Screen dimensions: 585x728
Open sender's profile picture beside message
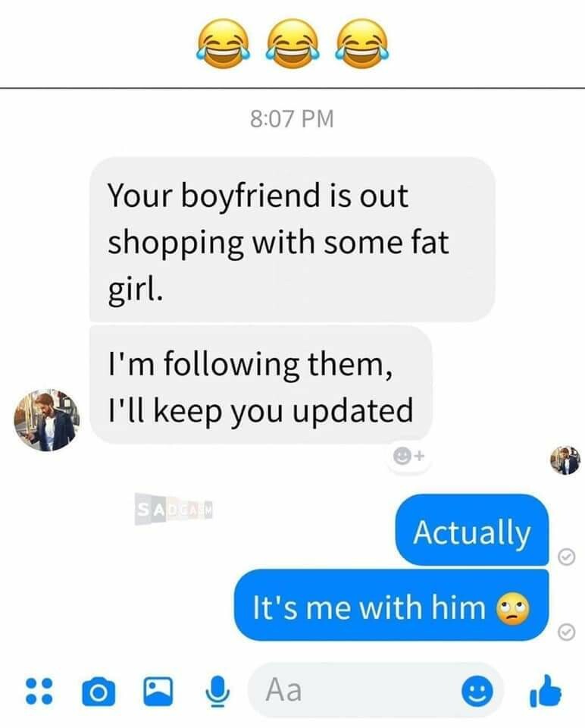[46, 420]
